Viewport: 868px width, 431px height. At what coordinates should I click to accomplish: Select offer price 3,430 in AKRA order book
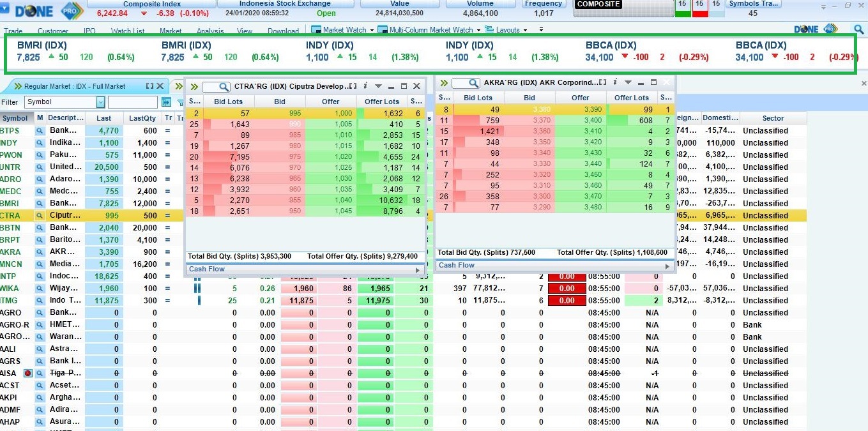pos(580,153)
